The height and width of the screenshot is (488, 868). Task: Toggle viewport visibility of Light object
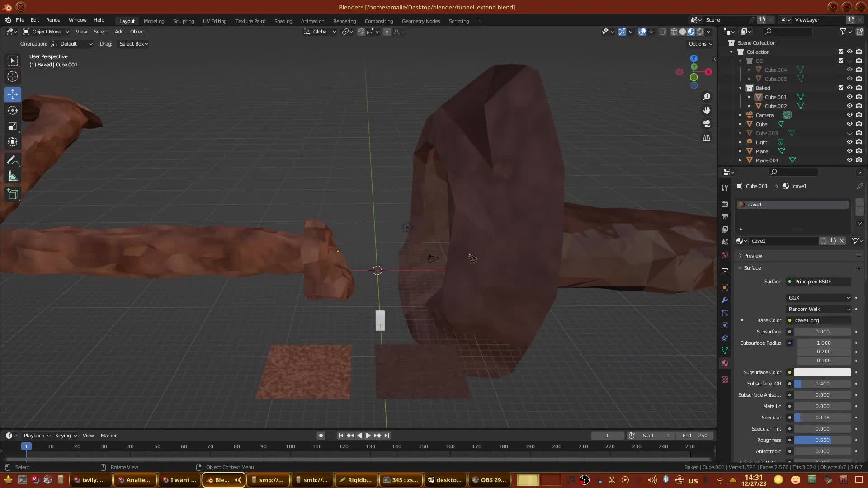click(x=849, y=142)
